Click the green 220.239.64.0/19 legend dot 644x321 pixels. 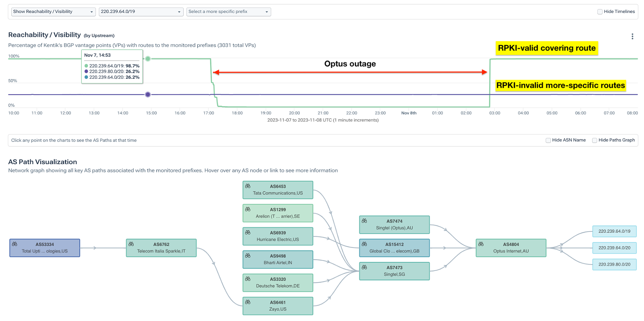86,66
